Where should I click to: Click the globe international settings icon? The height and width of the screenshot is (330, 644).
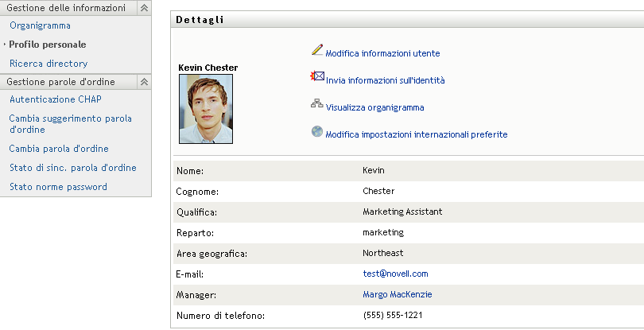(317, 132)
